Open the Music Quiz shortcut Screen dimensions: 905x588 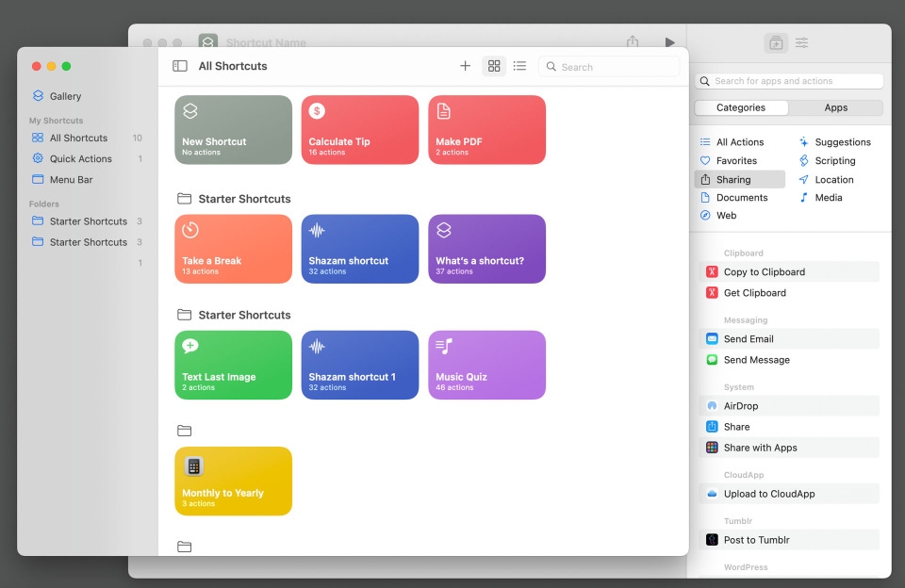coord(487,365)
